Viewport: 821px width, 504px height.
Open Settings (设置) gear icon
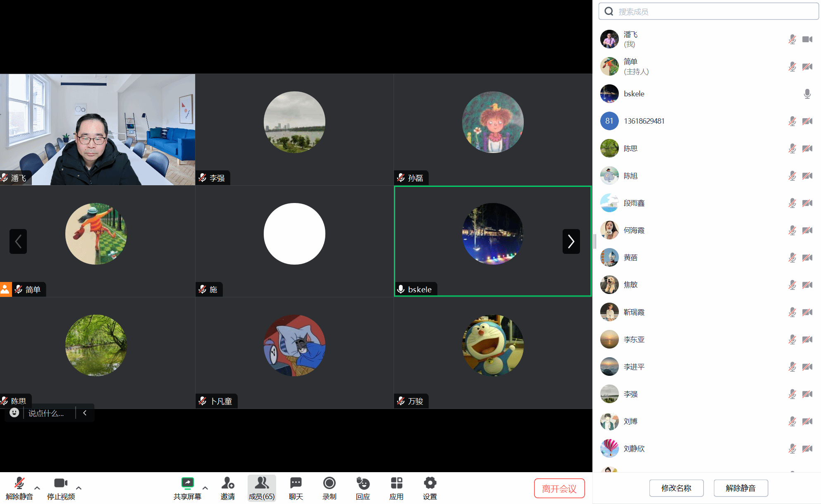(430, 483)
